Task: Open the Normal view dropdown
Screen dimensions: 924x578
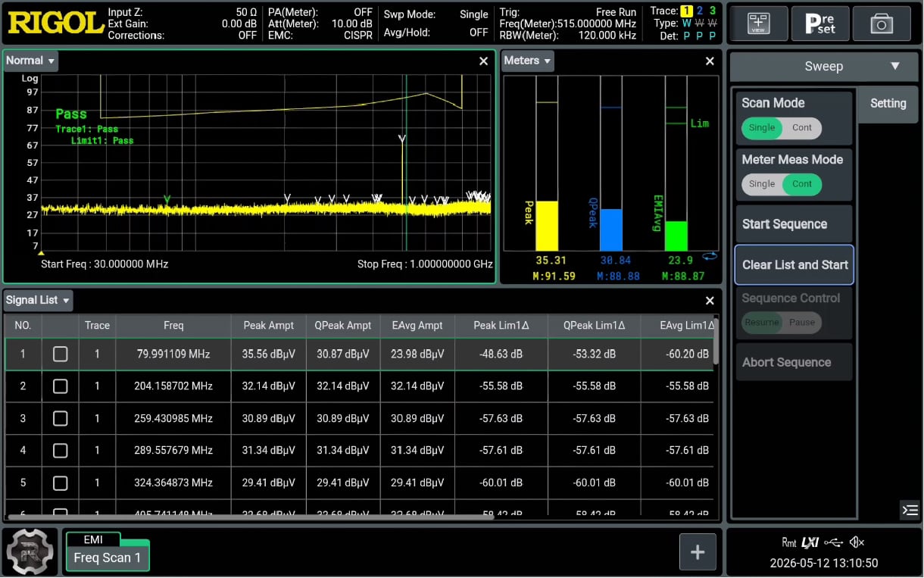Action: click(x=31, y=61)
